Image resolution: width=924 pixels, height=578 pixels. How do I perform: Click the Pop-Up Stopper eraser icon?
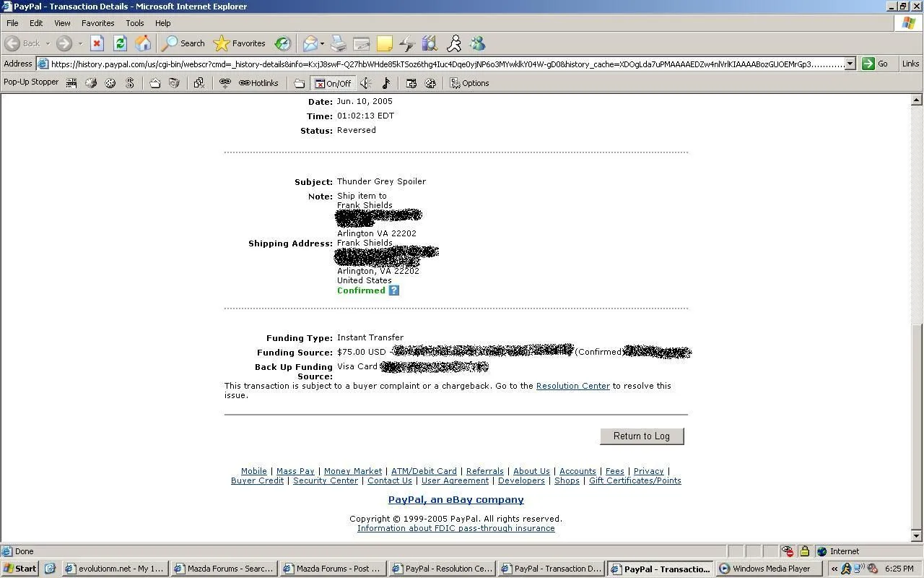[91, 83]
